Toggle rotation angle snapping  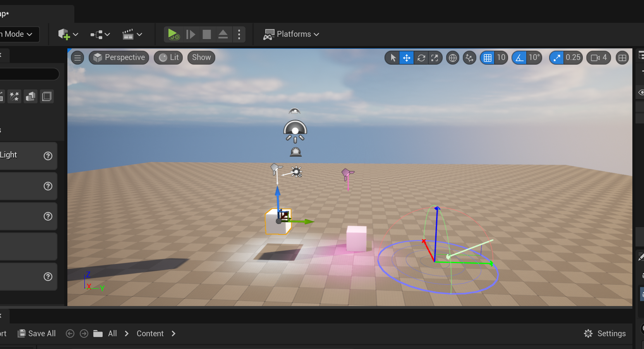tap(519, 58)
